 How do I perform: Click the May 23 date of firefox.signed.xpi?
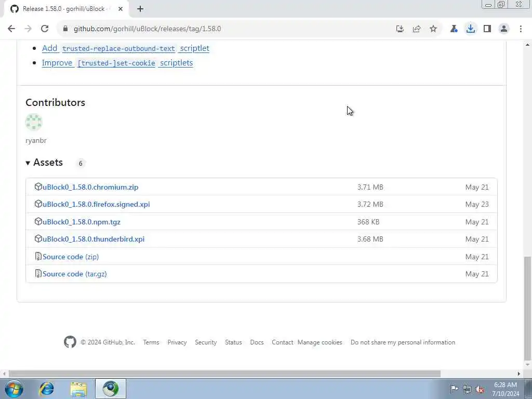477,204
